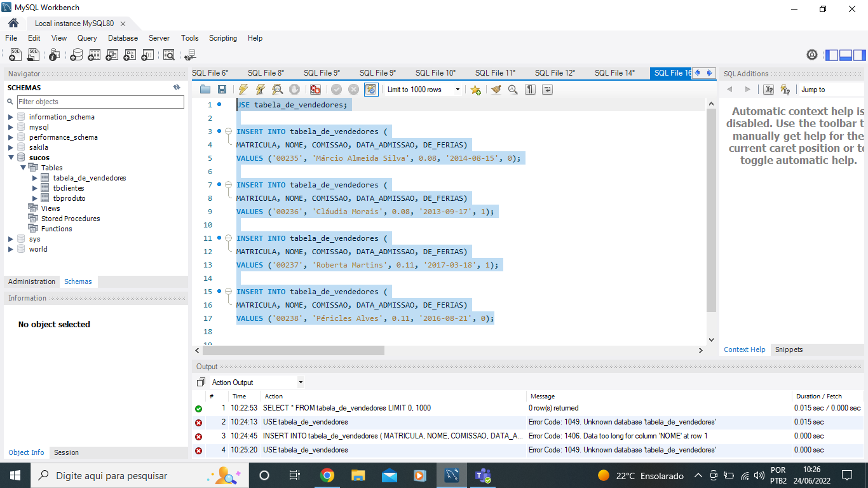Create a new view icon
Screen dimensions: 868x488
[112, 55]
